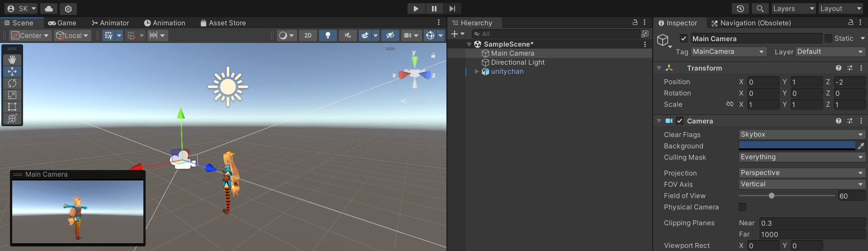Toggle 2D view mode in Scene

click(x=308, y=35)
